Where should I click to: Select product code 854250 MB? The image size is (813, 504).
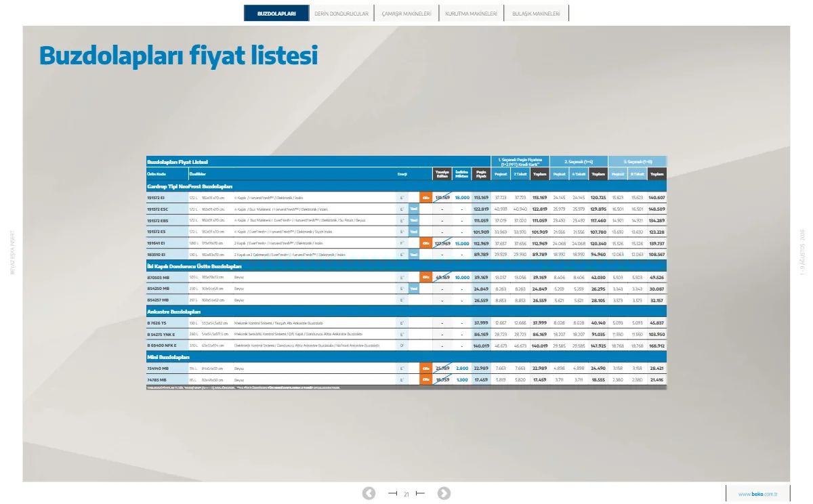point(158,288)
